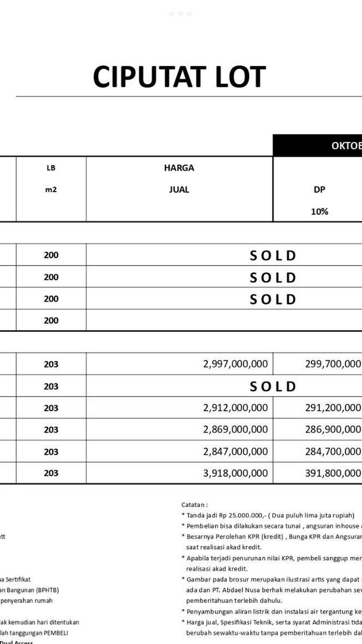Click the 299,700,000 down payment value
This screenshot has height=644, width=362.
coord(333,364)
